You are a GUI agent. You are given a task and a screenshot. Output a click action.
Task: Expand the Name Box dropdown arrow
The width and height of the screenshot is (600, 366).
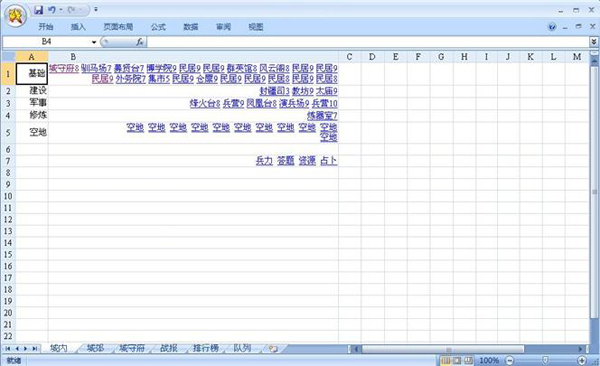[94, 42]
